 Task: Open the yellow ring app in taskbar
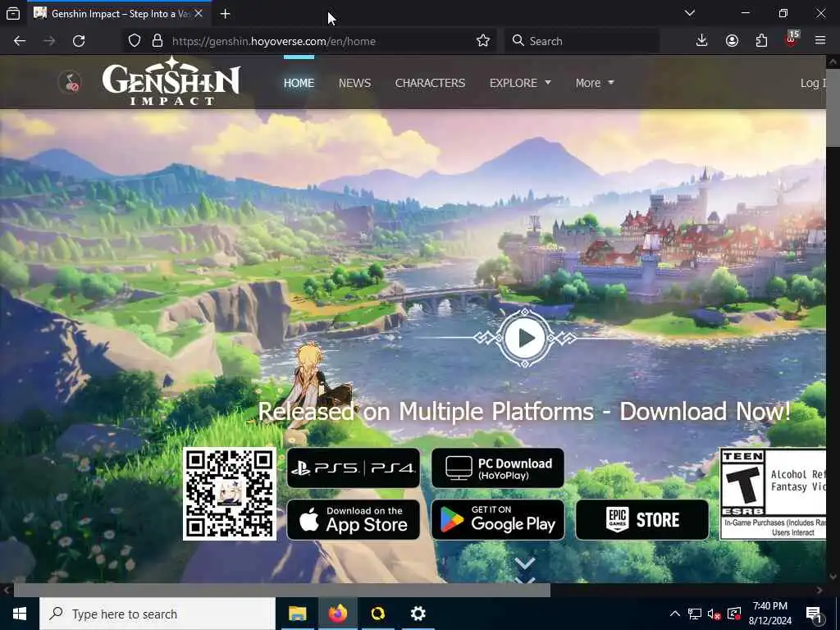click(x=377, y=614)
